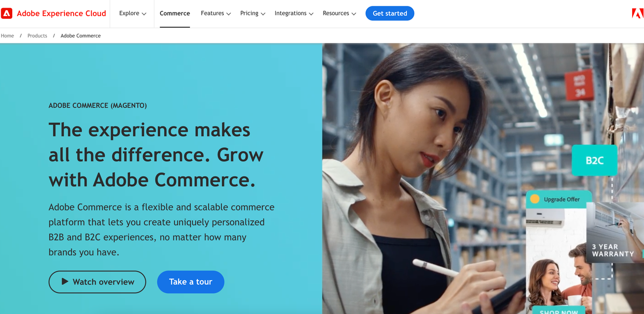Open the Resources menu

(x=339, y=13)
